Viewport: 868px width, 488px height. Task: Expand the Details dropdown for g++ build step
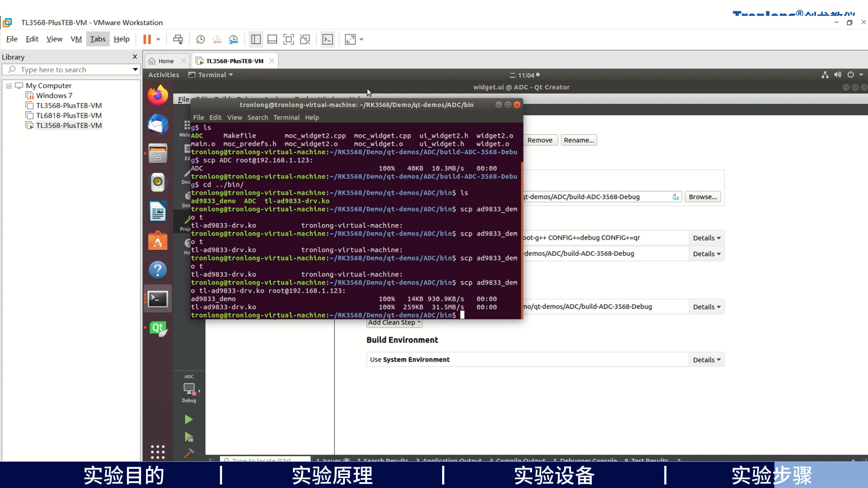point(705,237)
